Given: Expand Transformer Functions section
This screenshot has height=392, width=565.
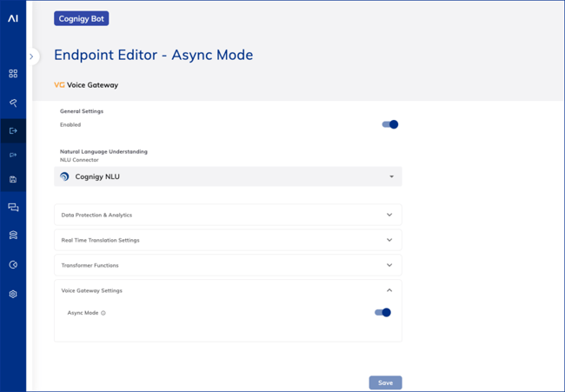Looking at the screenshot, I should tap(228, 265).
